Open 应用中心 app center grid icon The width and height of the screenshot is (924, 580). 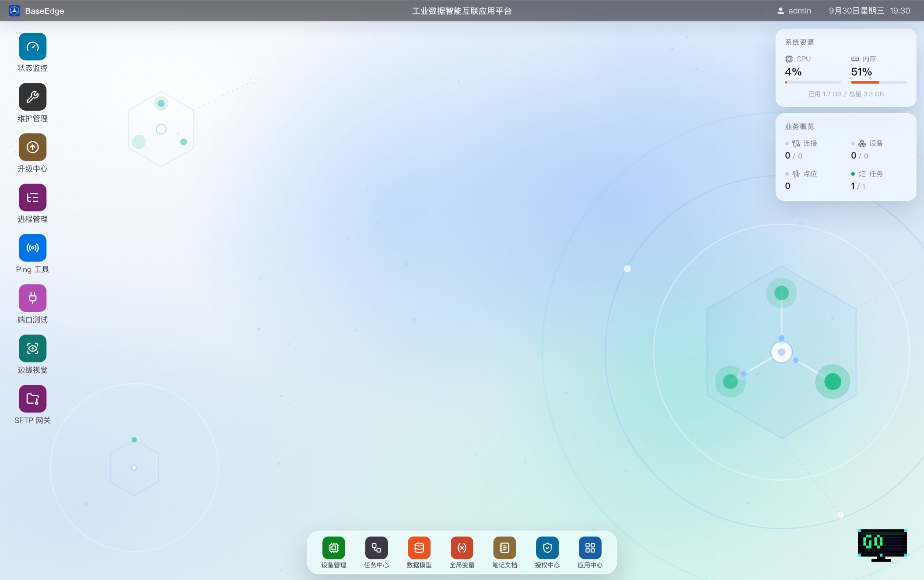pyautogui.click(x=590, y=547)
